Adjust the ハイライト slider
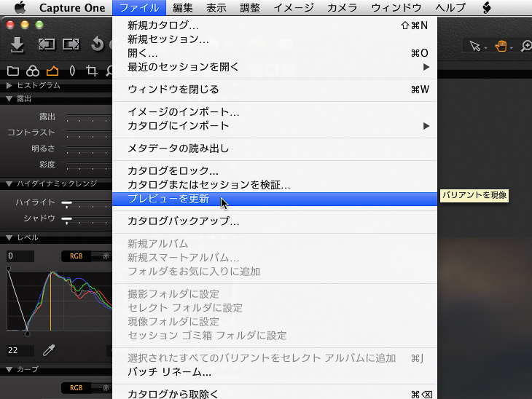Screen dimensions: 532x399 pos(66,203)
